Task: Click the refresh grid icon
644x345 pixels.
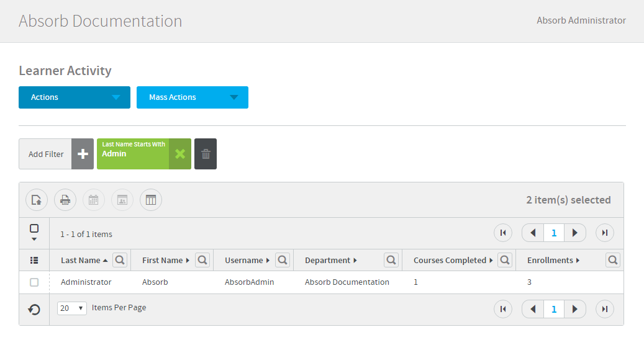Action: (34, 309)
